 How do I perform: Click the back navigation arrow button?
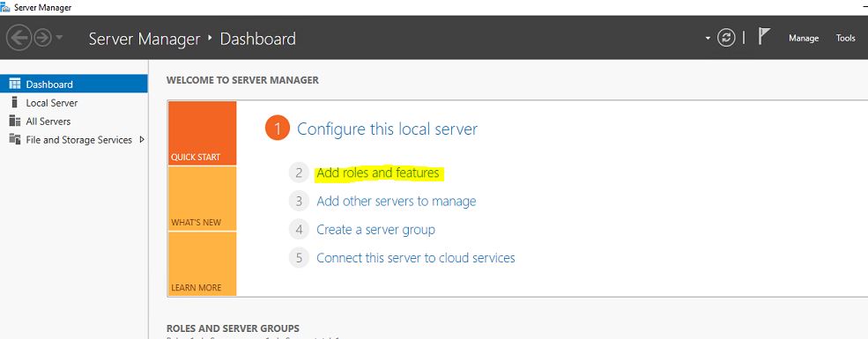19,38
